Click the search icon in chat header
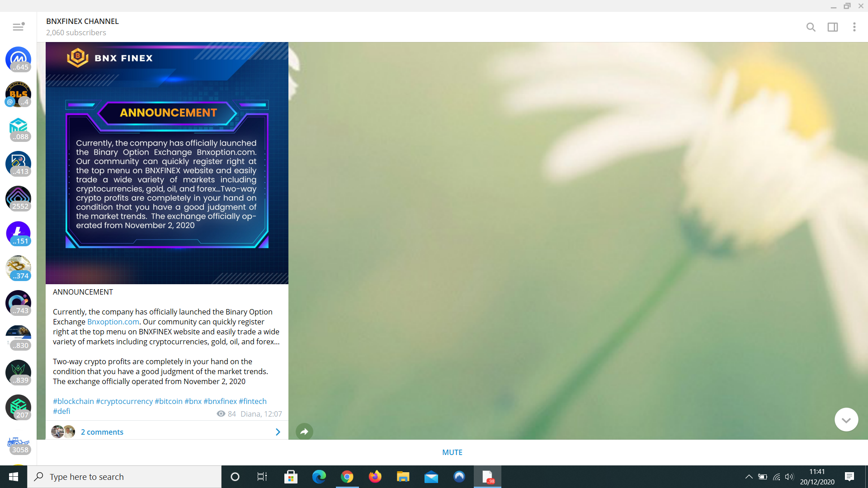Viewport: 868px width, 488px height. click(811, 27)
